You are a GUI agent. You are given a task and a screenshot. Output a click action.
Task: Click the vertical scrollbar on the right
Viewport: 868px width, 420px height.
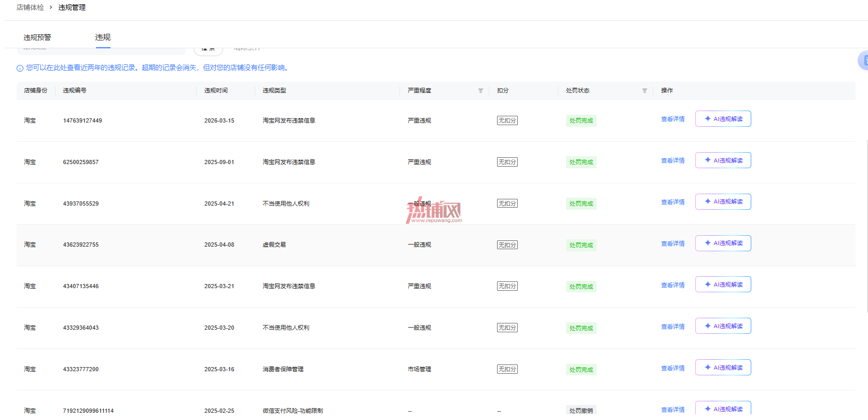pos(866,226)
